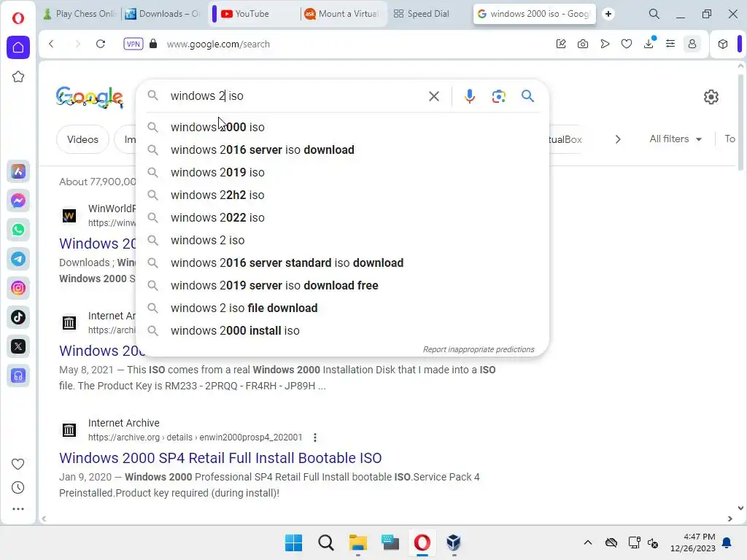Open the Player arrow icon in toolbar
The height and width of the screenshot is (560, 747).
(x=605, y=44)
